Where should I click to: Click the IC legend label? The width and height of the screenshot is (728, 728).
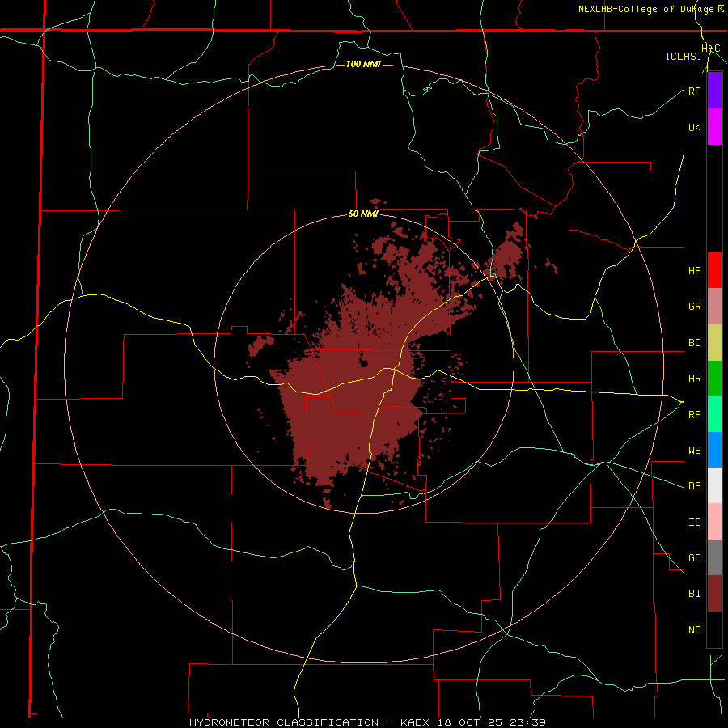694,522
